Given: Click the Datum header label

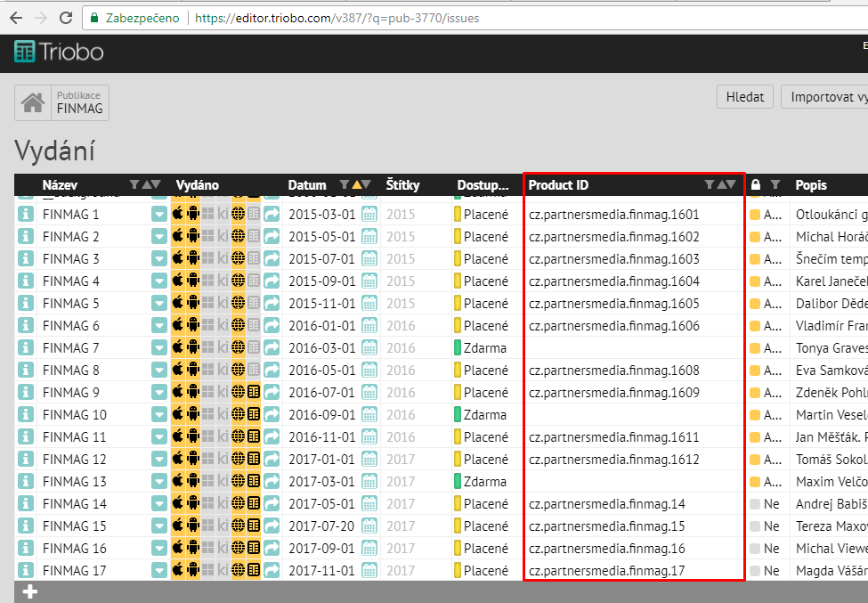Looking at the screenshot, I should tap(306, 185).
